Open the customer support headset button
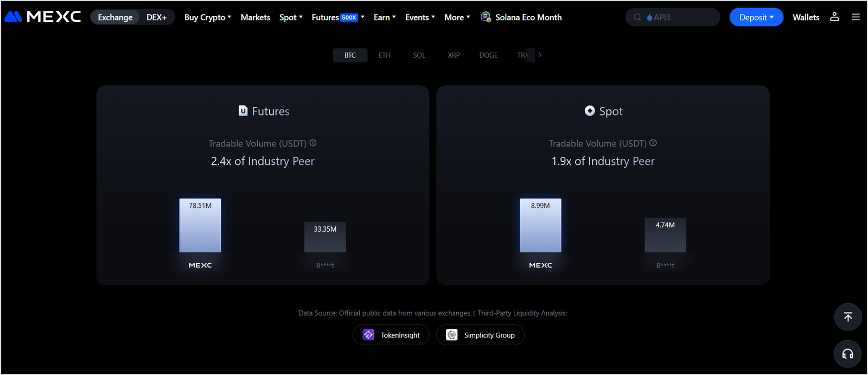Screen dimensions: 868x375 [848, 354]
